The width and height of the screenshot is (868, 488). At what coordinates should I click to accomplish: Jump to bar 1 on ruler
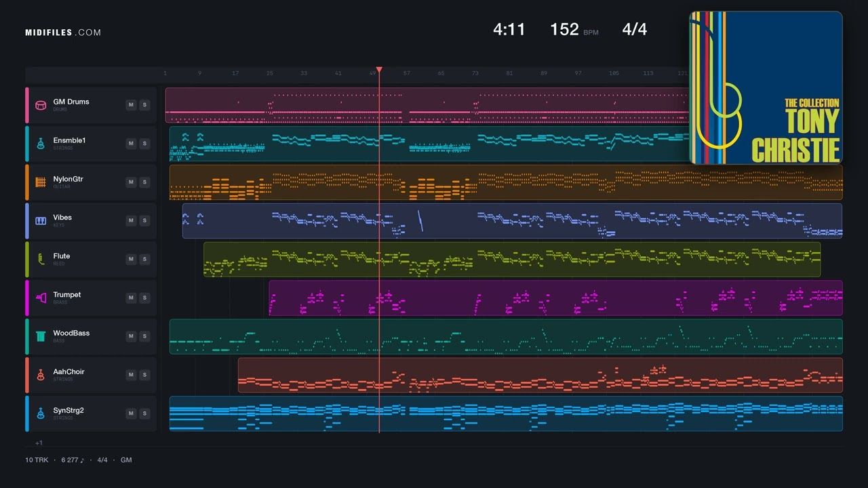tap(165, 73)
